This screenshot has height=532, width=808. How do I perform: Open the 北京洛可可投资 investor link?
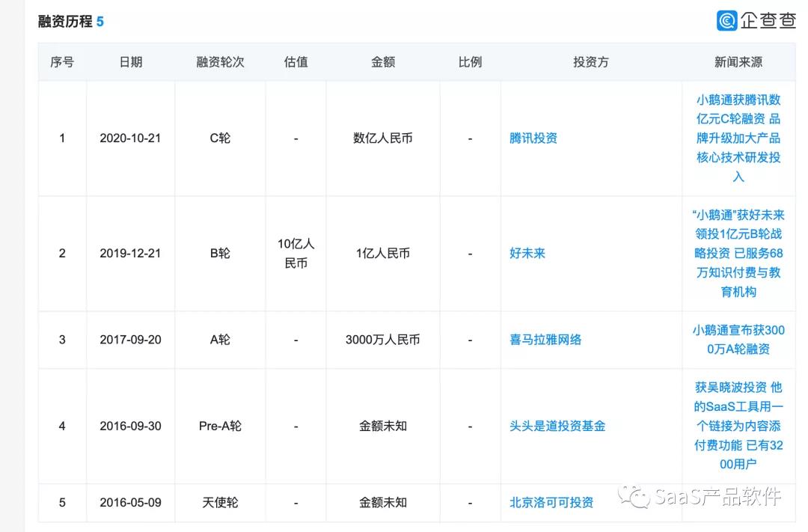point(551,503)
